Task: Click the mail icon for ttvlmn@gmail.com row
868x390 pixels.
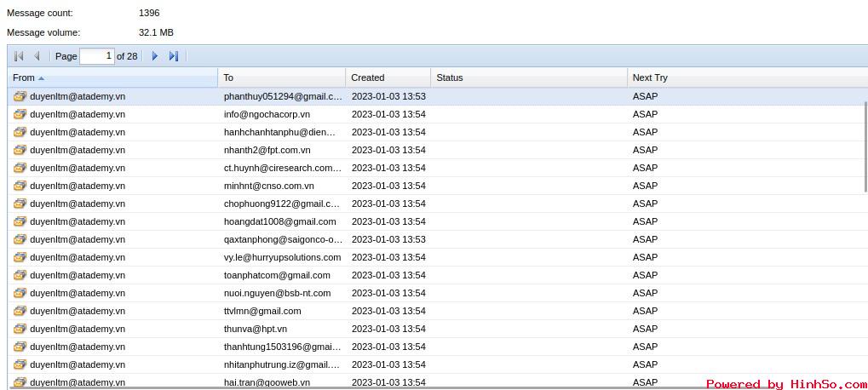Action: [20, 311]
